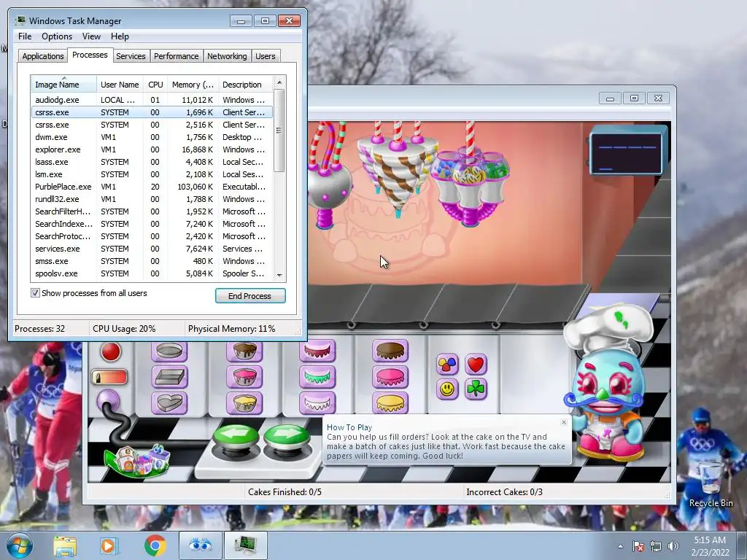Select the square cake pan shape

(x=169, y=377)
